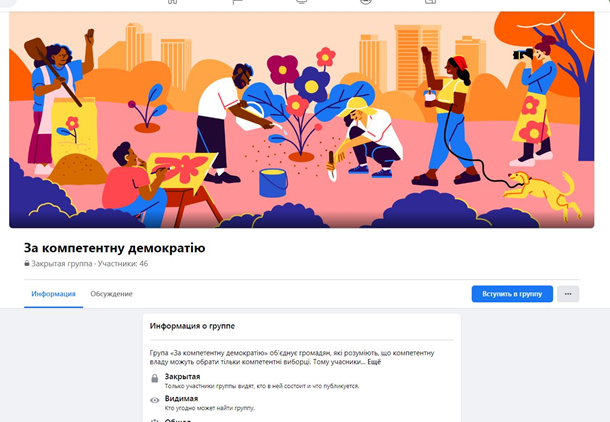Click the lock icon beside Закрытая heading
The width and height of the screenshot is (610, 422).
pos(154,378)
